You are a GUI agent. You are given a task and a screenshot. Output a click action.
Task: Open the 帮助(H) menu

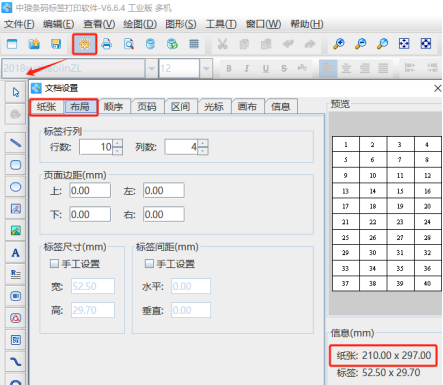click(307, 24)
